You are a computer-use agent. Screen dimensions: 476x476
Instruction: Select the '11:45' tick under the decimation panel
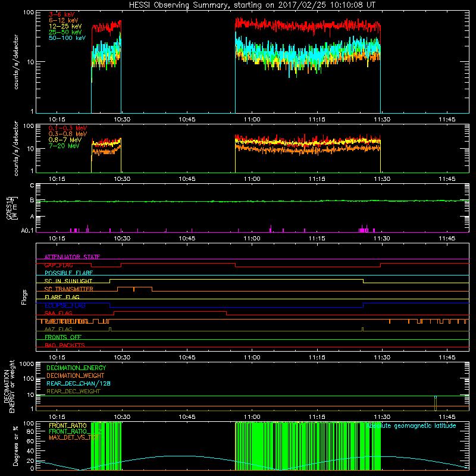click(x=447, y=417)
